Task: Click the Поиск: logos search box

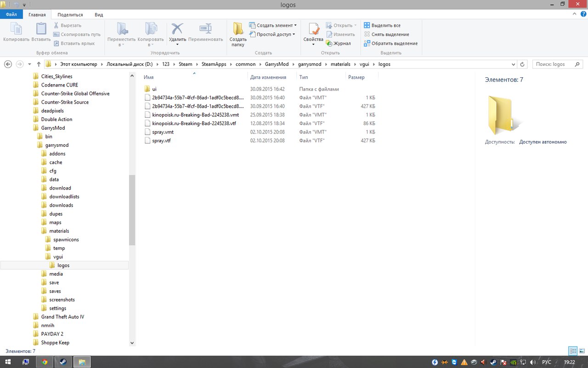Action: [557, 64]
